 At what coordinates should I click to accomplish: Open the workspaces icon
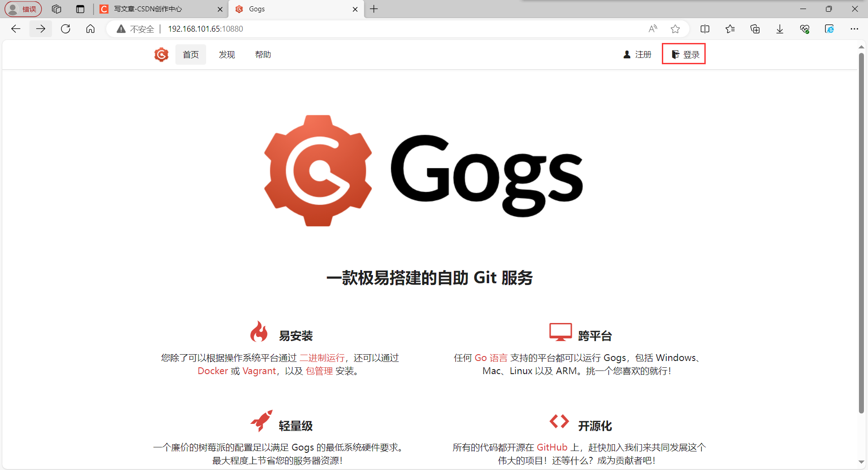tap(57, 9)
